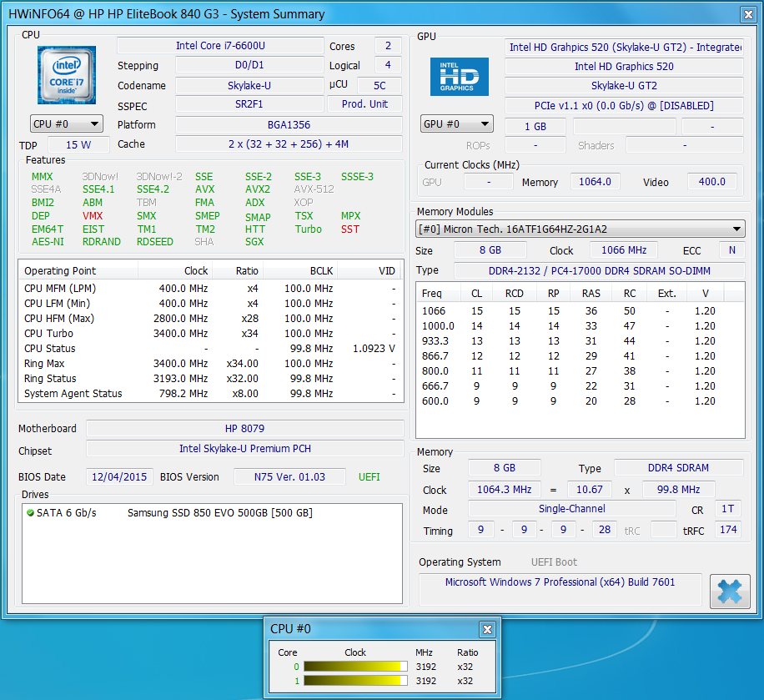Expand the Micron memory module dropdown
Viewport: 764px width, 700px height.
(x=581, y=229)
